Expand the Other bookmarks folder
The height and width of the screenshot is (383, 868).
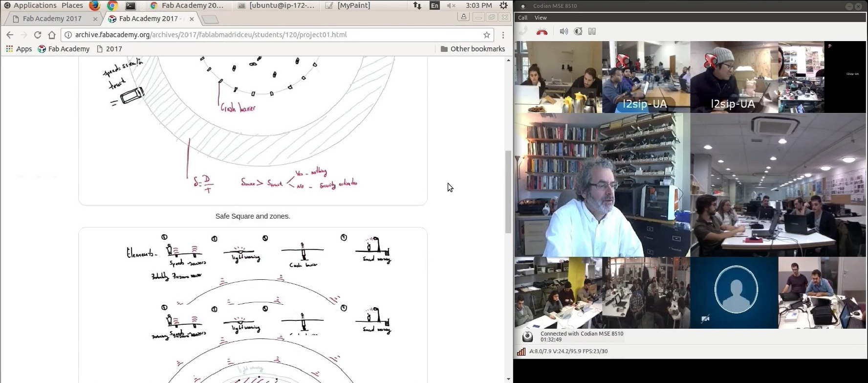[473, 49]
